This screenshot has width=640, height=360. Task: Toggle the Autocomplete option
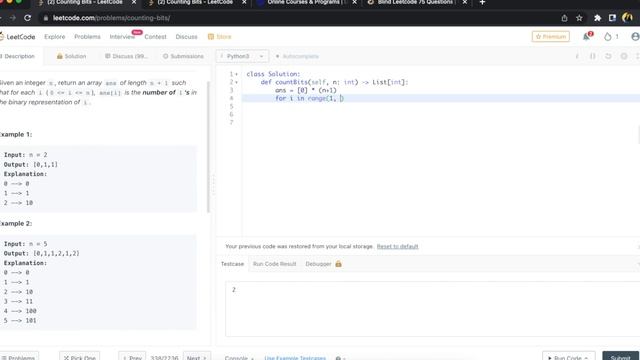pyautogui.click(x=297, y=56)
